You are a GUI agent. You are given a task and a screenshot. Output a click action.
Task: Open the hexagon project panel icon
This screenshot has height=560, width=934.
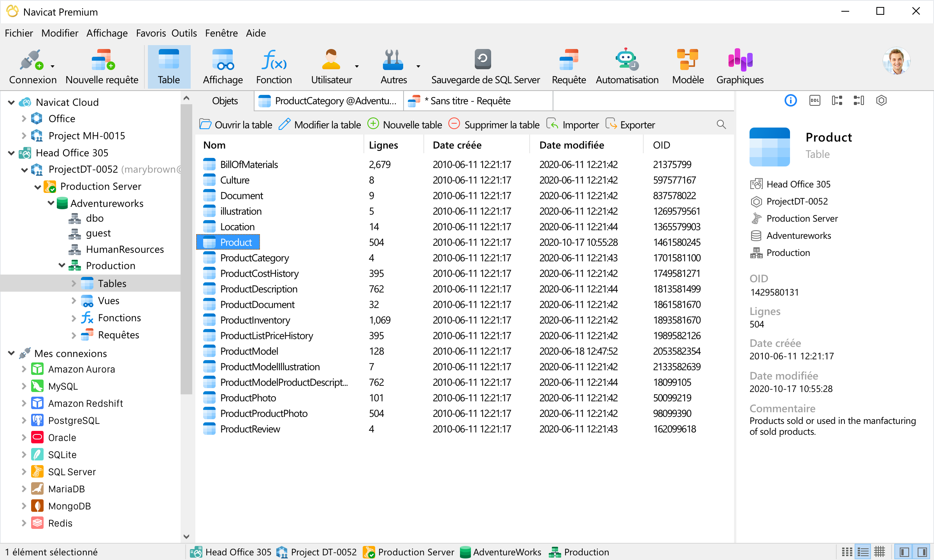[881, 101]
